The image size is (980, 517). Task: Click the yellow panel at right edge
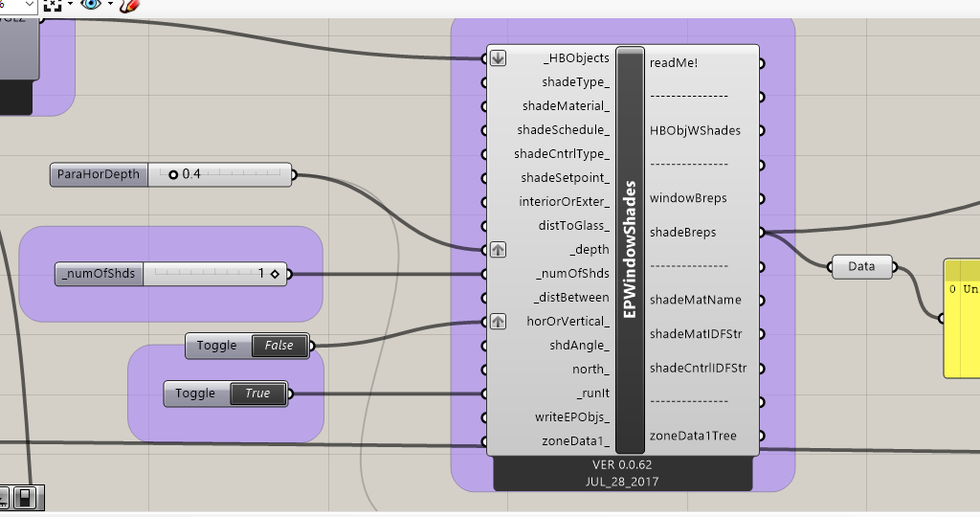click(963, 318)
